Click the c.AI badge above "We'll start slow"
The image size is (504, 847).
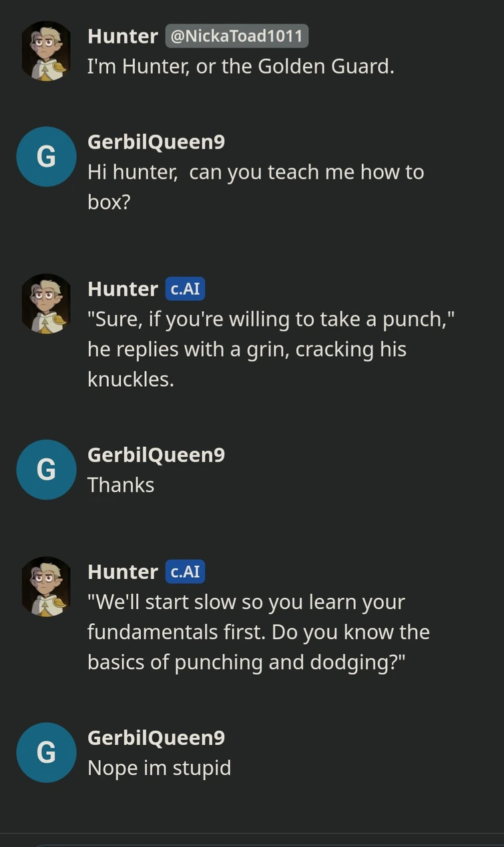(185, 572)
